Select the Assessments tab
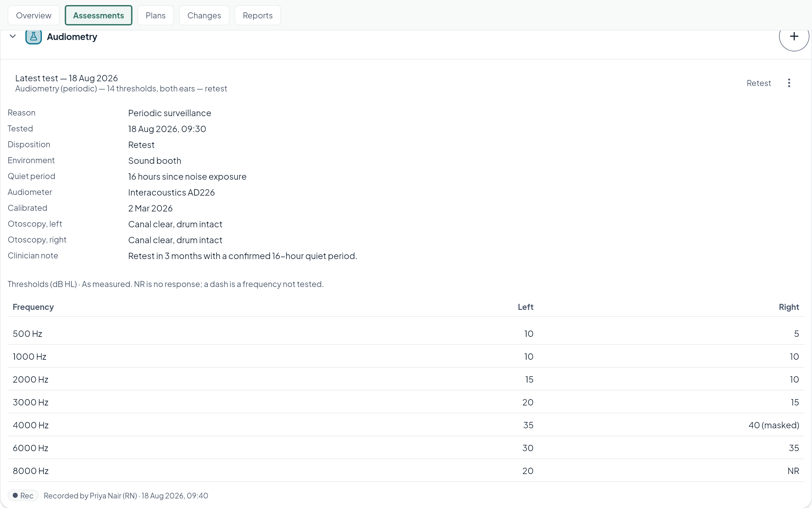Viewport: 812px width, 508px height. (99, 16)
